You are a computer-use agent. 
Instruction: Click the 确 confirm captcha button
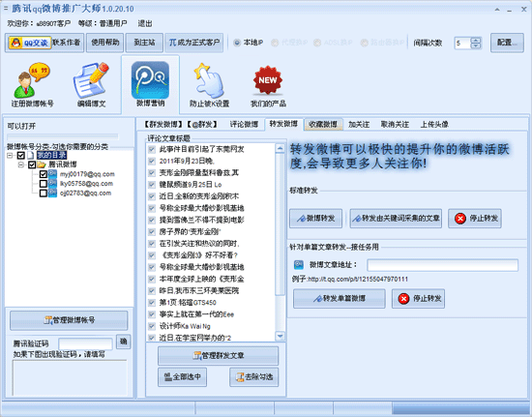point(123,342)
